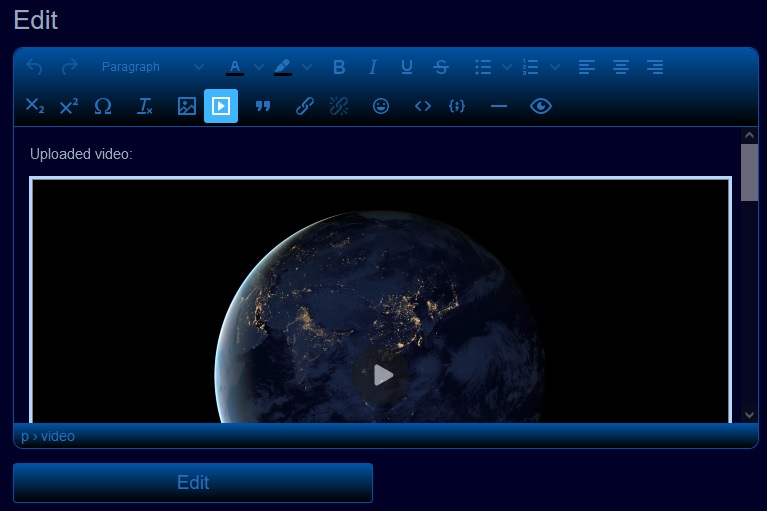Expand text color picker arrow

coord(259,67)
